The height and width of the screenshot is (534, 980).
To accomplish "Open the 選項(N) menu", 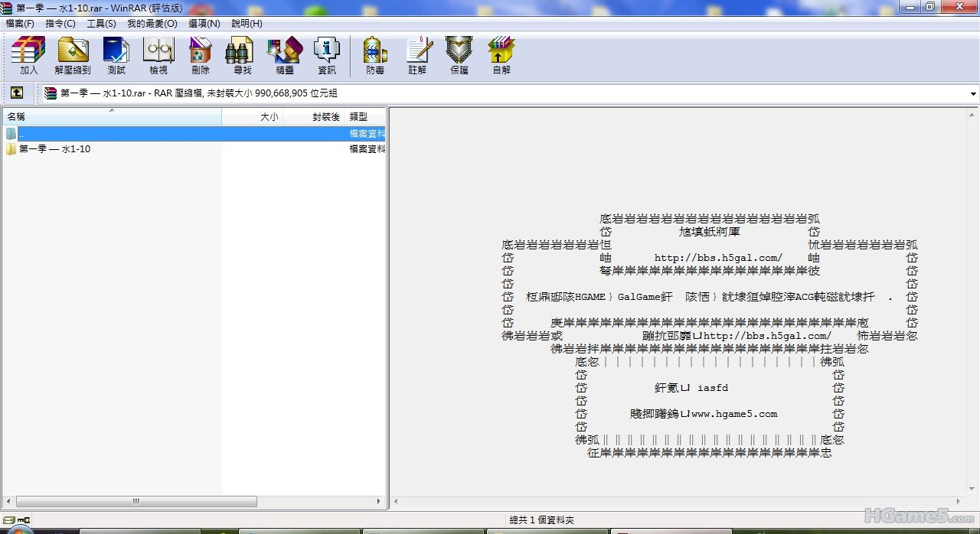I will (x=204, y=24).
